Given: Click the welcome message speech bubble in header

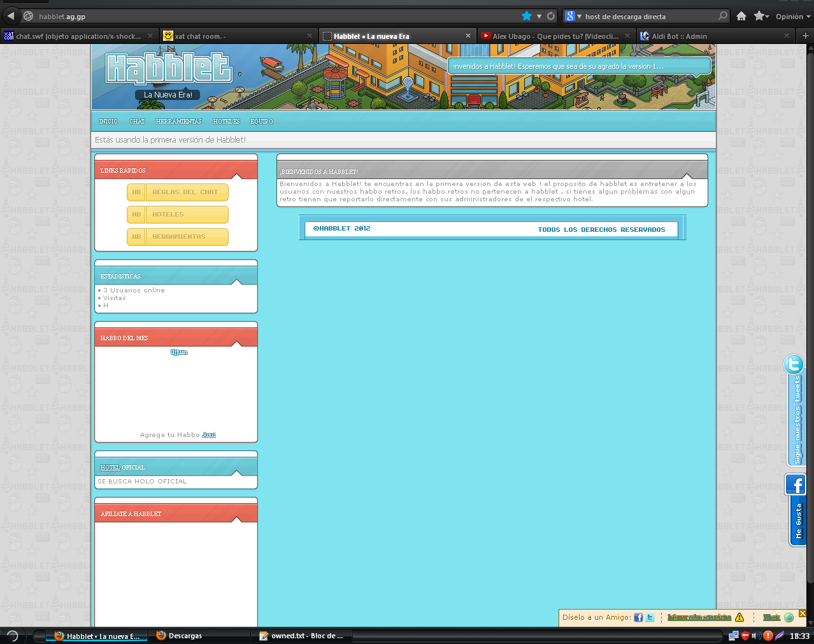Looking at the screenshot, I should [579, 66].
